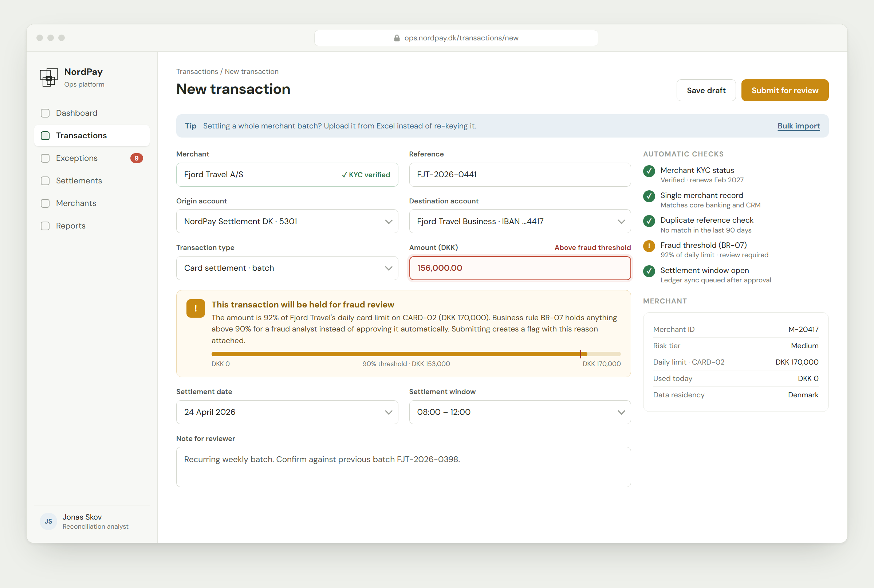Click the Transactions sidebar square icon

pos(45,136)
